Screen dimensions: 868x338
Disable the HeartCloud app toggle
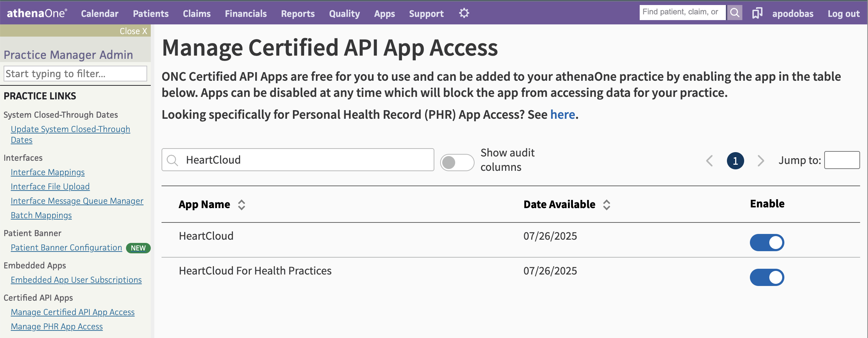(x=767, y=243)
